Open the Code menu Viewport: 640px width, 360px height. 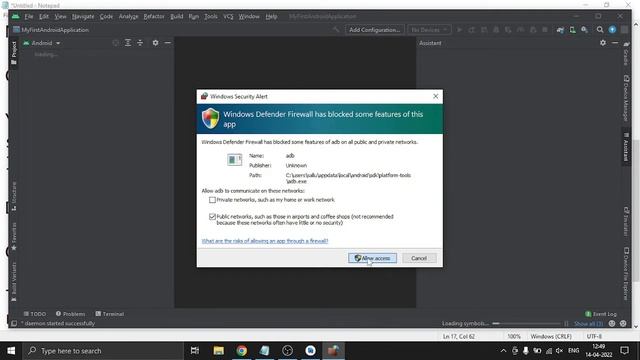coord(106,16)
